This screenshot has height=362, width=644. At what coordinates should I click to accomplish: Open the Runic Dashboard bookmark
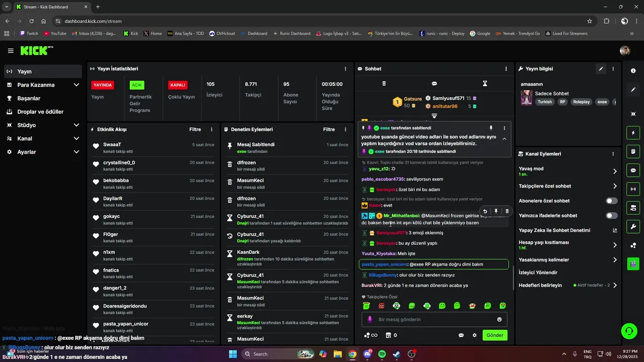click(x=292, y=33)
